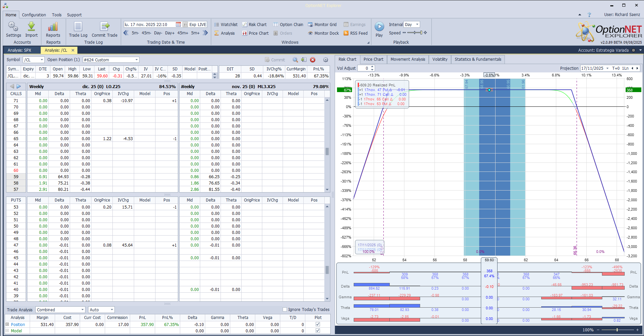Open the Watchlist window
Screen dimensions: 644x336
(x=226, y=24)
